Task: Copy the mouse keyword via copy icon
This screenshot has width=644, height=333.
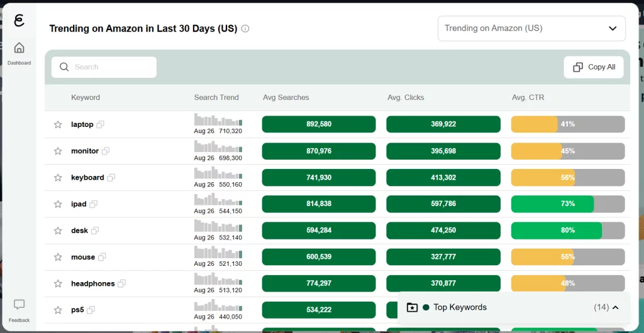Action: [x=102, y=257]
